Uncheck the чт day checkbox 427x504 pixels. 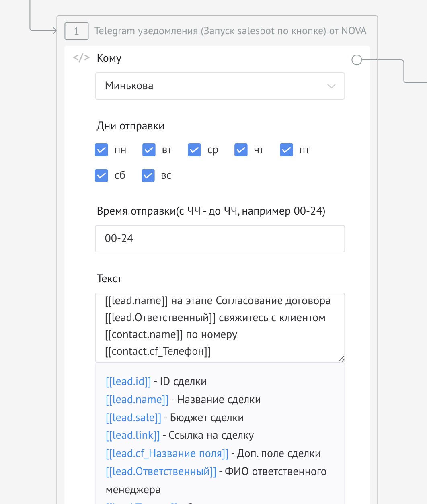tap(241, 150)
